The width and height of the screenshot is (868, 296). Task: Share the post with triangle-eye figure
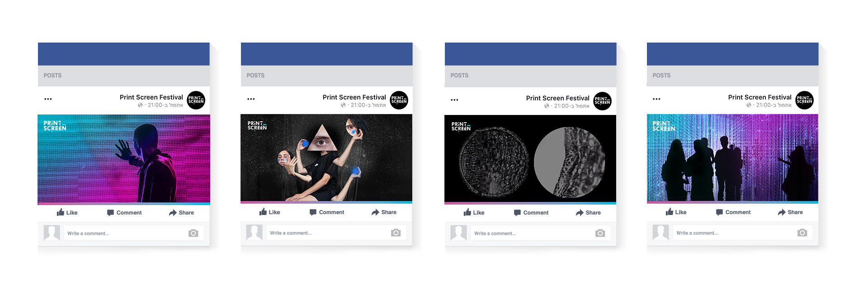[384, 212]
